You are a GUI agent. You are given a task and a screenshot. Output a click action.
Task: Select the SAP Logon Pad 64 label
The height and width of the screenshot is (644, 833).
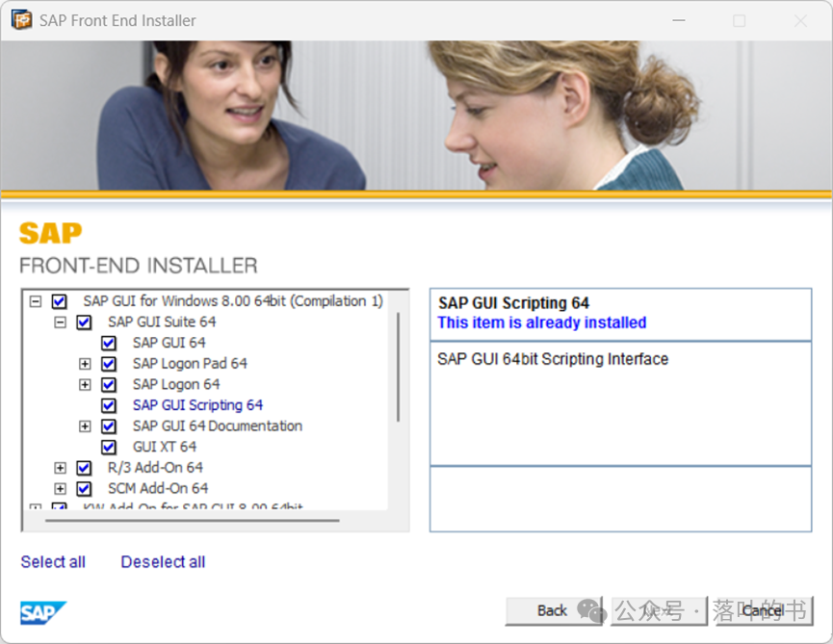pyautogui.click(x=190, y=364)
